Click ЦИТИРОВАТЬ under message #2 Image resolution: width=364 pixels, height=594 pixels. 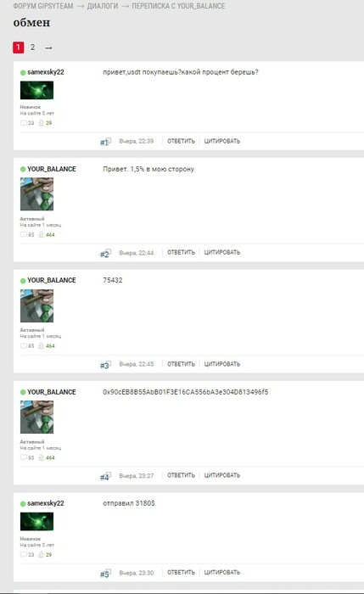tap(222, 252)
